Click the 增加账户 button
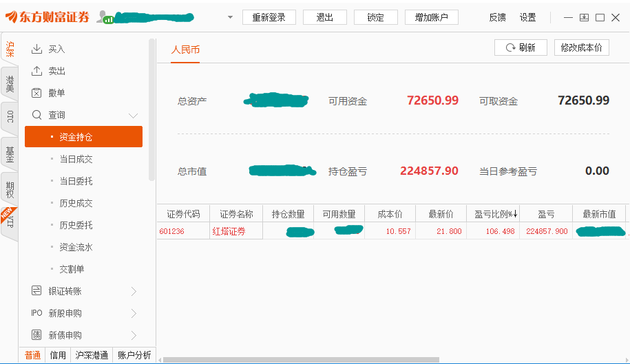 coord(432,17)
